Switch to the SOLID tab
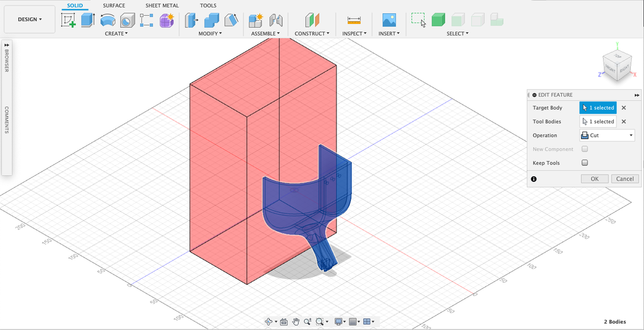This screenshot has height=330, width=644. [75, 6]
